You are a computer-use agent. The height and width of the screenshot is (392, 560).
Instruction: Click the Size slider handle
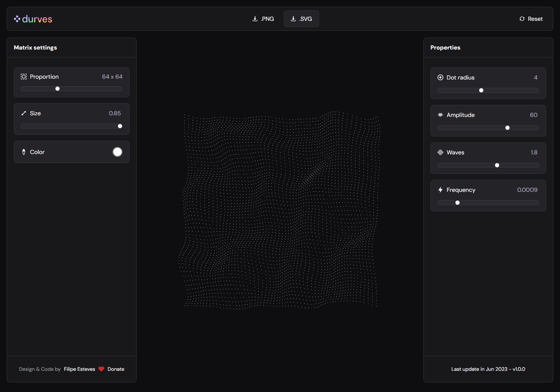click(x=120, y=126)
